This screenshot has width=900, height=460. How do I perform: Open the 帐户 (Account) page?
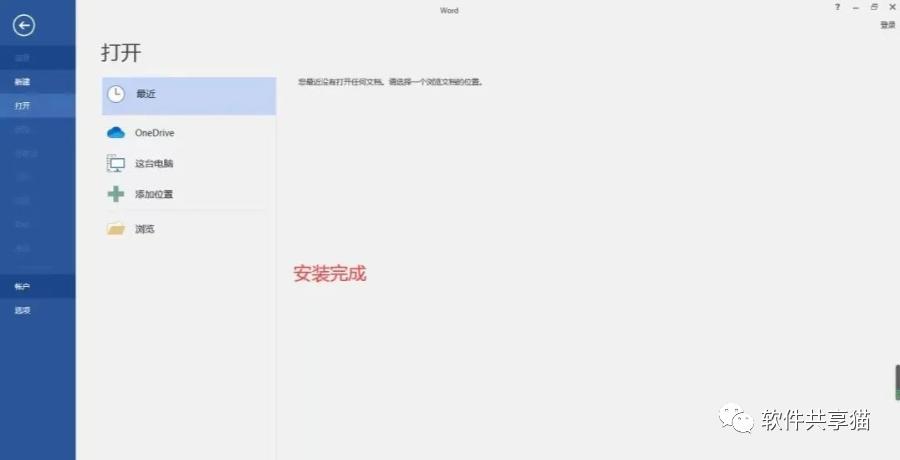click(37, 287)
